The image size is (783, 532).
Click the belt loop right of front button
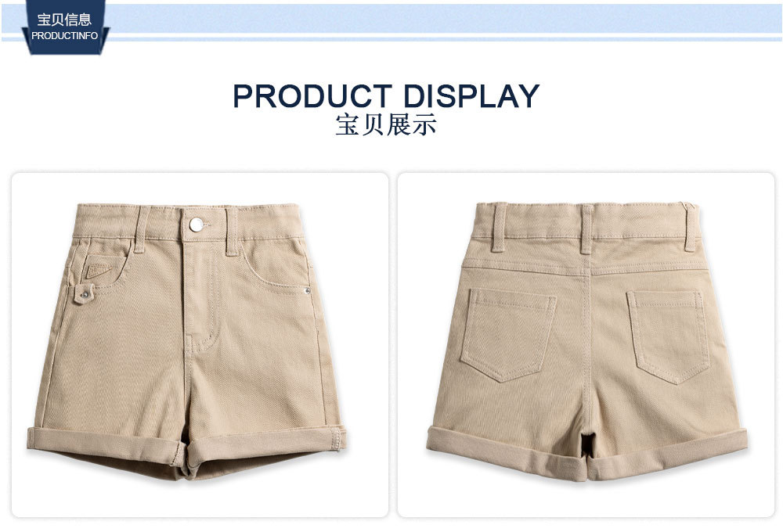coord(232,232)
